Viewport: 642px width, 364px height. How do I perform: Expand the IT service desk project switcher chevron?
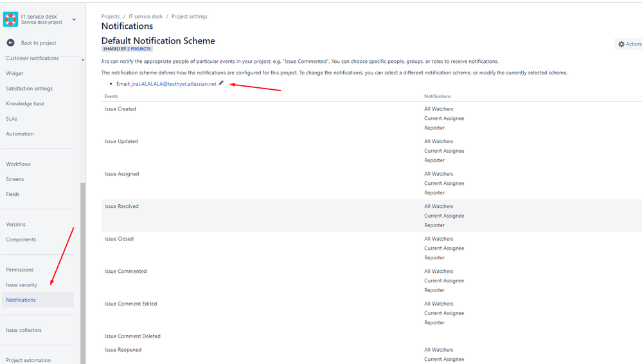(x=74, y=19)
